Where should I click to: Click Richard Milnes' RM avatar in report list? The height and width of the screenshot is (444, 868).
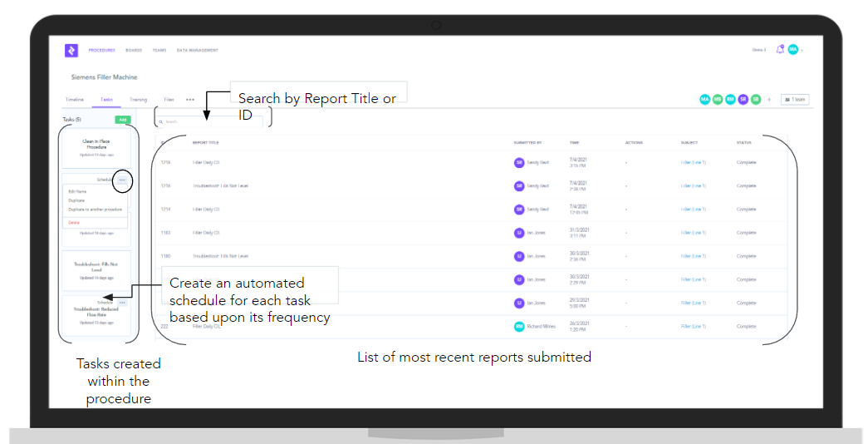click(x=519, y=327)
